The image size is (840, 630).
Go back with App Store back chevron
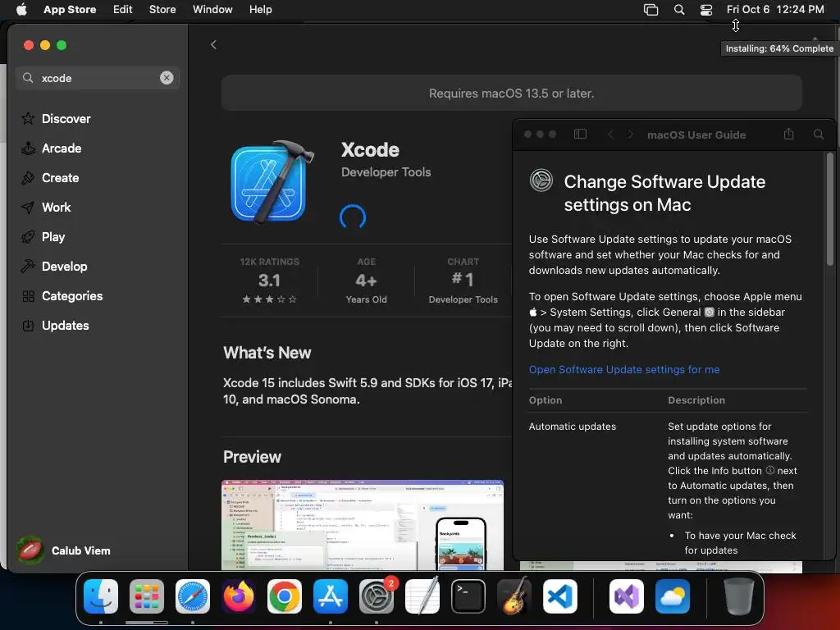pyautogui.click(x=213, y=45)
